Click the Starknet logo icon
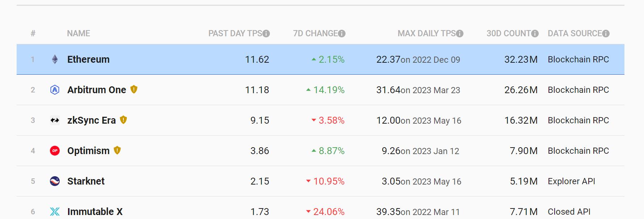 (55, 181)
